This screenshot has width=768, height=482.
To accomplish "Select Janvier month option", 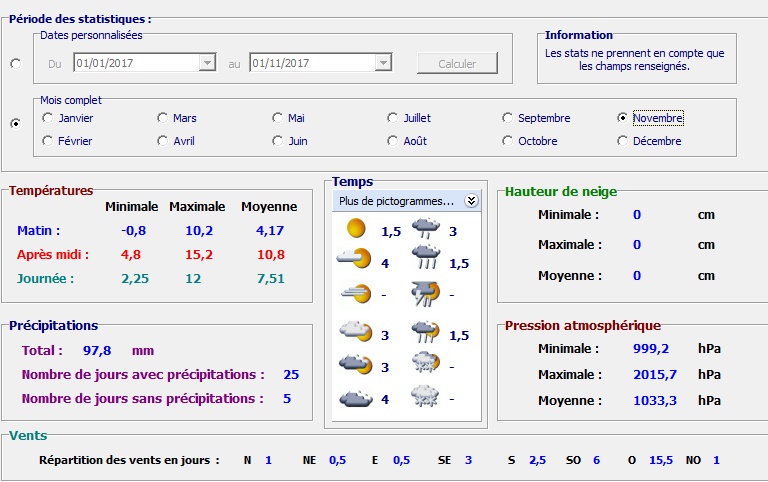I will pyautogui.click(x=48, y=118).
